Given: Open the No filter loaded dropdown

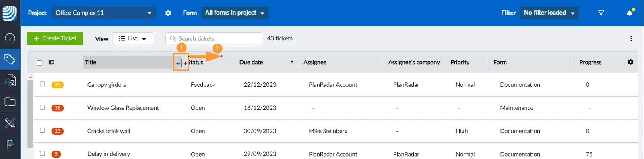Looking at the screenshot, I should point(549,13).
